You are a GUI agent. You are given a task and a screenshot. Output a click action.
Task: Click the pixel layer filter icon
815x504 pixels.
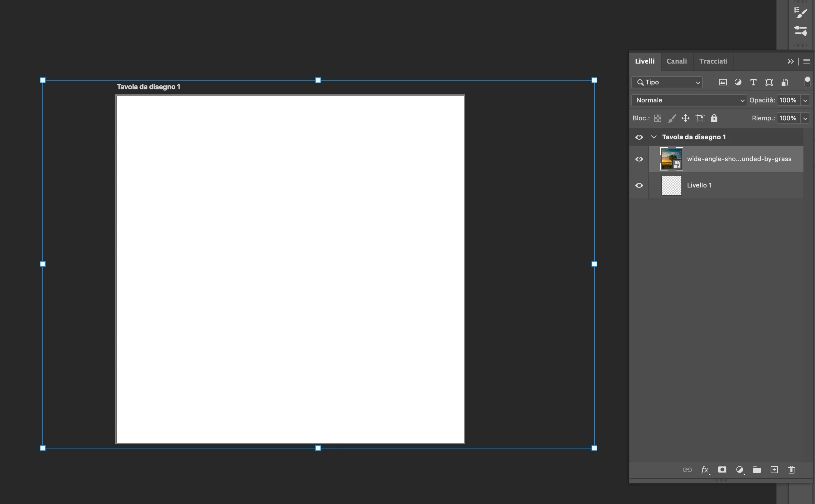click(722, 82)
